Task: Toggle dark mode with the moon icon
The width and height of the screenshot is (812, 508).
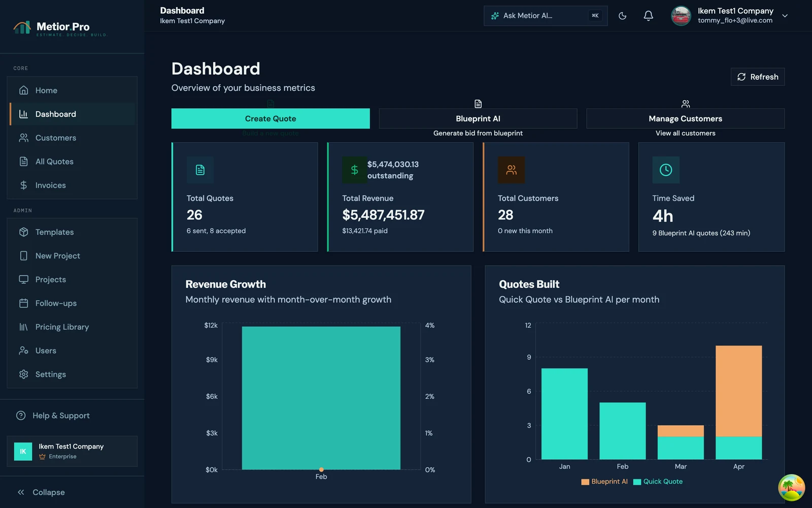Action: (x=623, y=16)
